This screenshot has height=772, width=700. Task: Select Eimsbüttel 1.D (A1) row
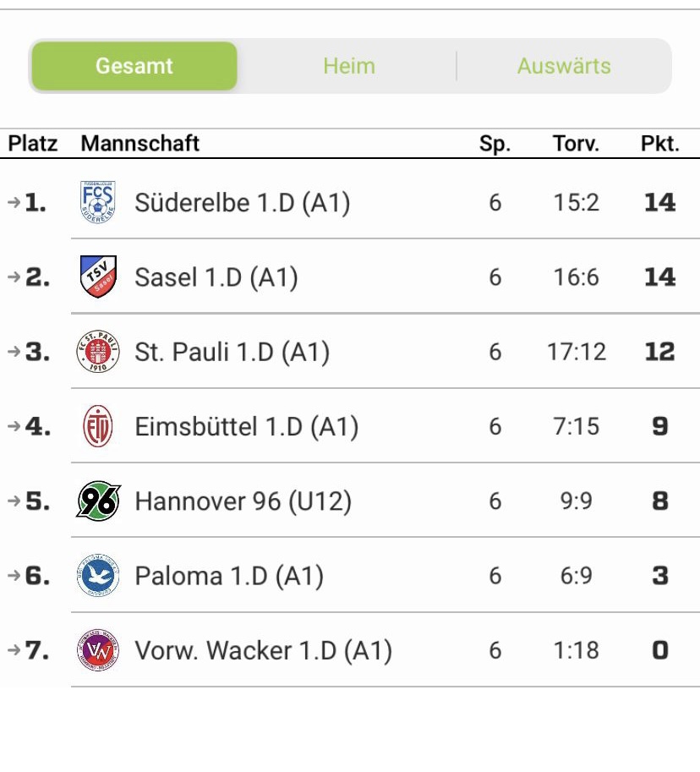coord(350,426)
